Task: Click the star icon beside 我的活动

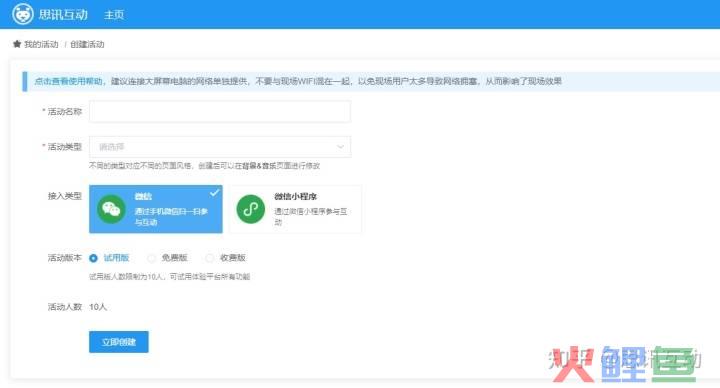Action: [x=17, y=44]
